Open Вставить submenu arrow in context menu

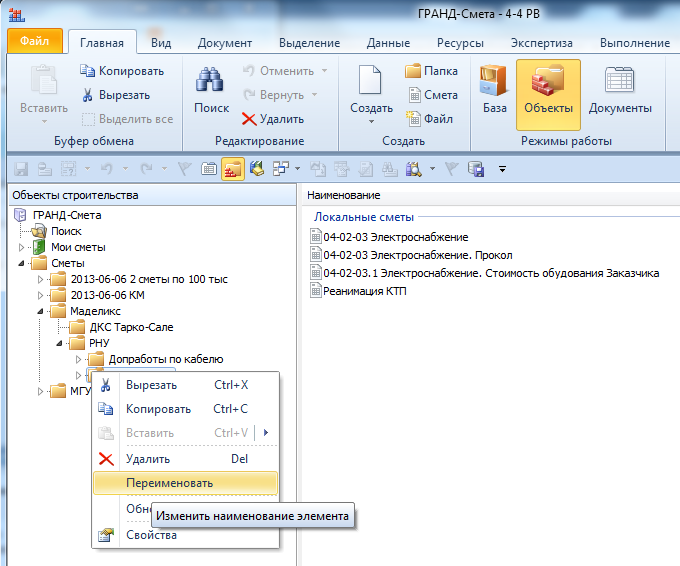click(x=266, y=432)
